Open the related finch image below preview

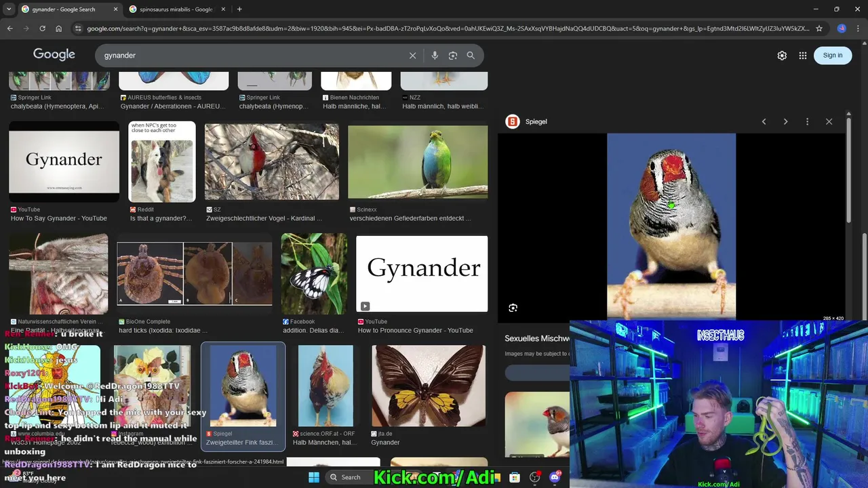[537, 424]
